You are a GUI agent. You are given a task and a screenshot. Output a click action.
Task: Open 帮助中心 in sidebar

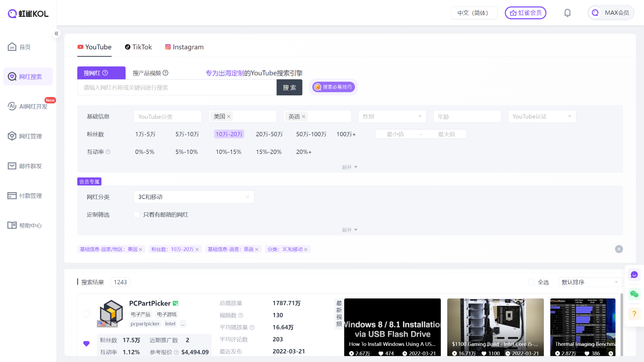[28, 225]
